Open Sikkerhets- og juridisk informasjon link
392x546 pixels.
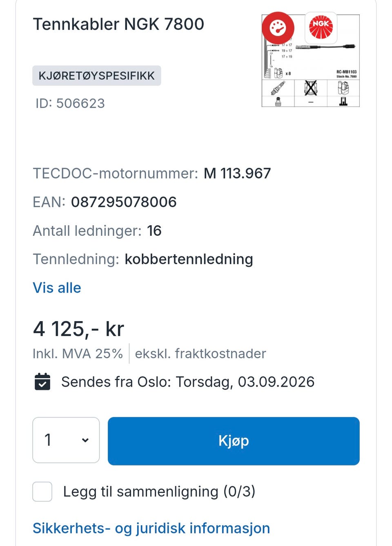point(151,528)
